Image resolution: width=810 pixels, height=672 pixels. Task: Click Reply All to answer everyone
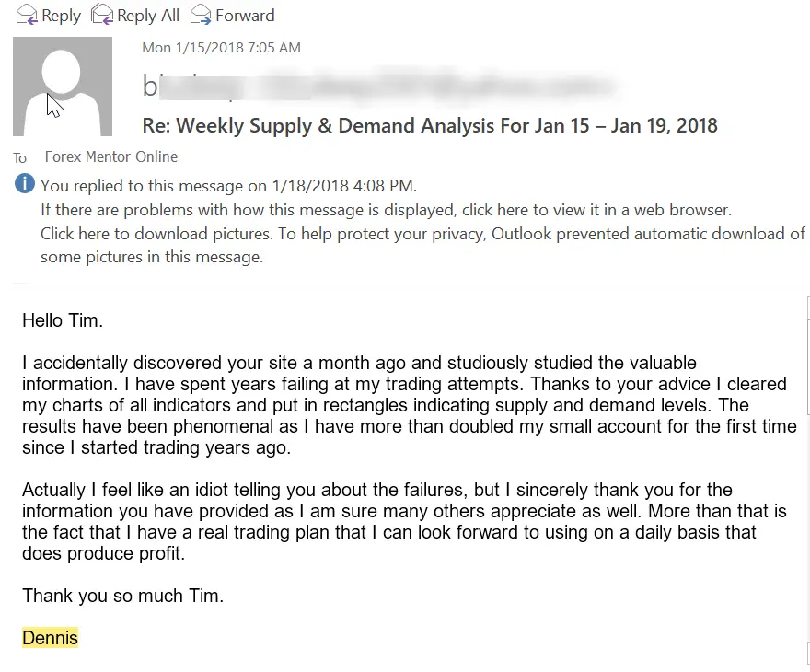coord(147,15)
